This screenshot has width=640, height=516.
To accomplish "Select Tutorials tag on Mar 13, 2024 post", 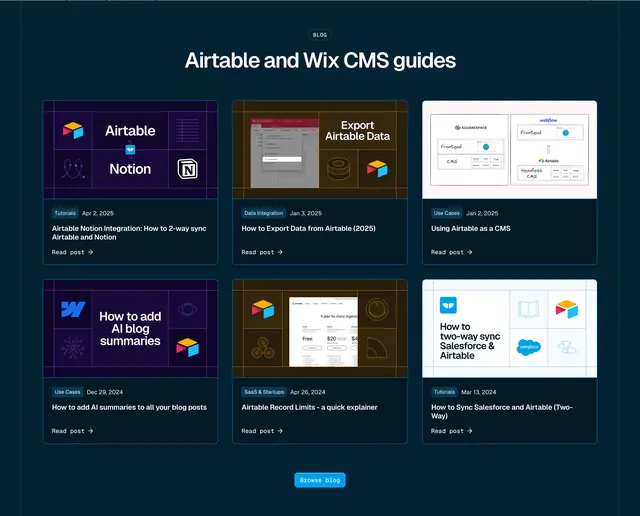I will [x=444, y=392].
